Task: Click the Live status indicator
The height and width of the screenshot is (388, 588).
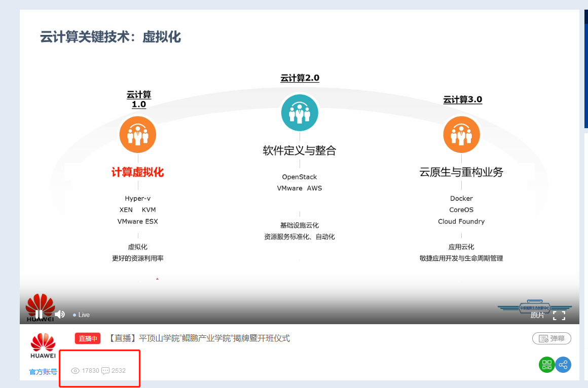Action: [81, 315]
